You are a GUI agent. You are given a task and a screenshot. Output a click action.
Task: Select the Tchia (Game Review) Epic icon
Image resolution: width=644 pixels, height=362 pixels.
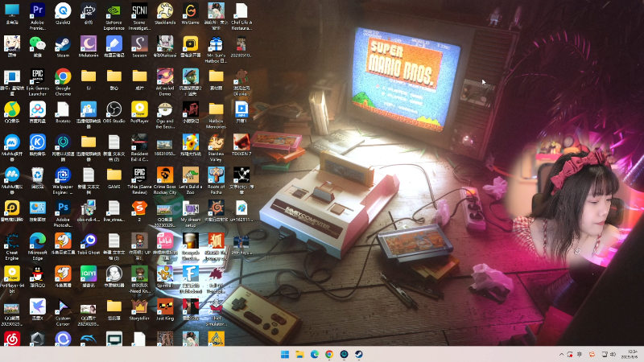coord(139,180)
